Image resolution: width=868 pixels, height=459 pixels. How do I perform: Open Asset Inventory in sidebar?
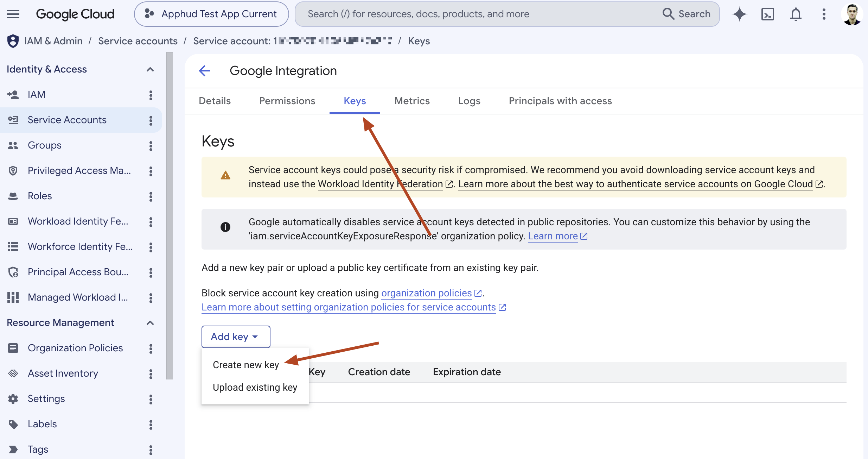63,373
